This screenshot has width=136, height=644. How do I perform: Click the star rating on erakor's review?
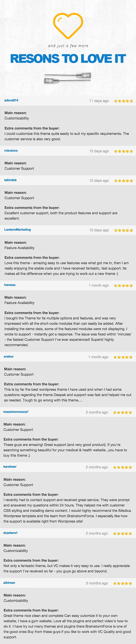[123, 357]
